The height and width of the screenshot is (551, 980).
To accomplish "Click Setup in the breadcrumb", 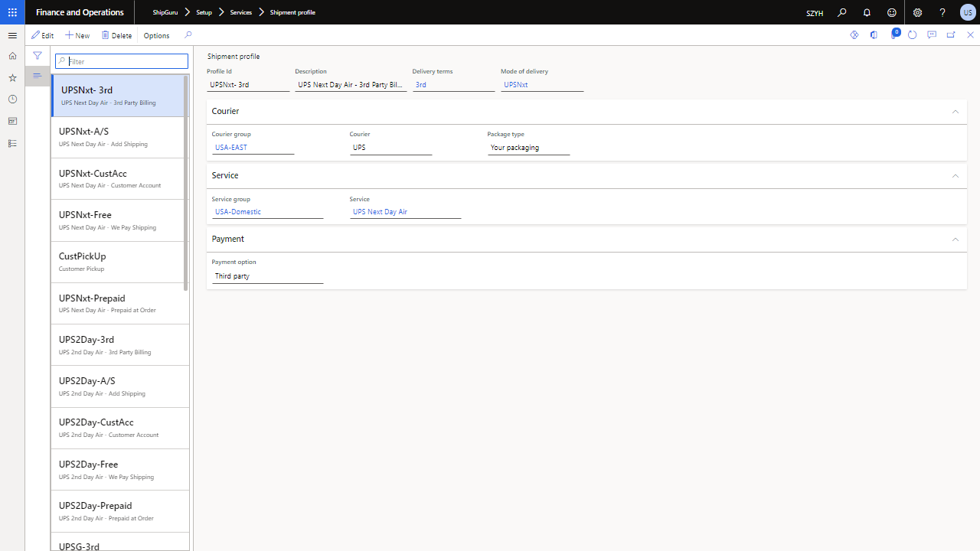I will tap(204, 12).
